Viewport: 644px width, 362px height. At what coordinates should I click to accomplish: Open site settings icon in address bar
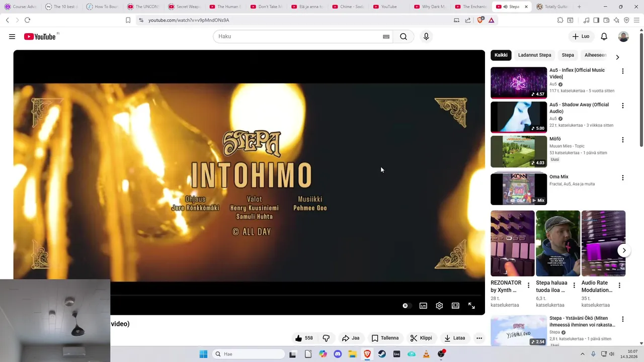click(141, 20)
